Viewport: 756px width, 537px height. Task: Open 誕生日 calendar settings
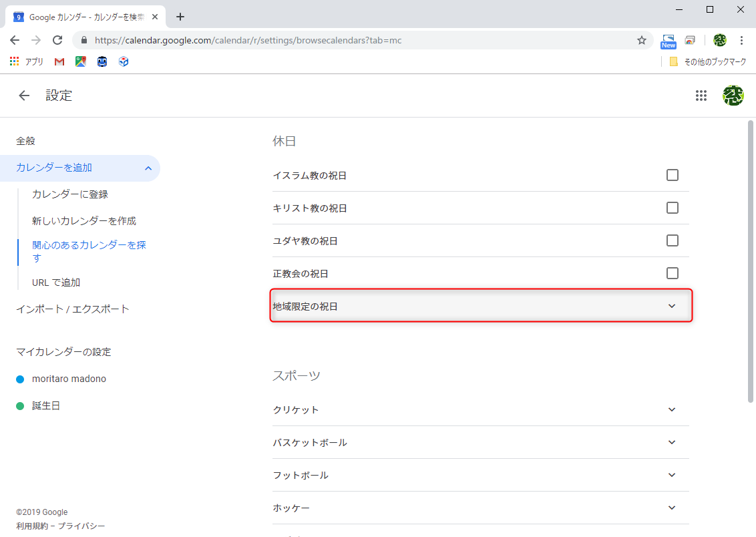46,406
